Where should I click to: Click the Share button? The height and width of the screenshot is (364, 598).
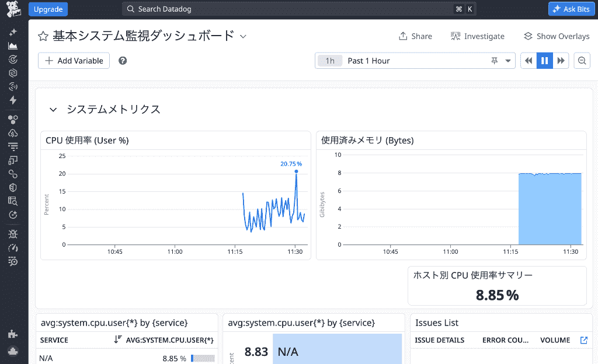pyautogui.click(x=415, y=36)
